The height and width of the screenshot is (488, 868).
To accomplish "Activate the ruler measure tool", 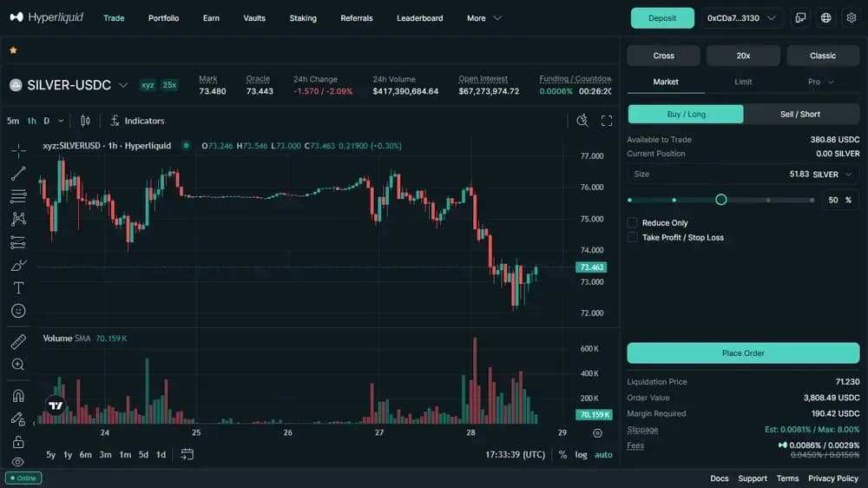I will [18, 341].
